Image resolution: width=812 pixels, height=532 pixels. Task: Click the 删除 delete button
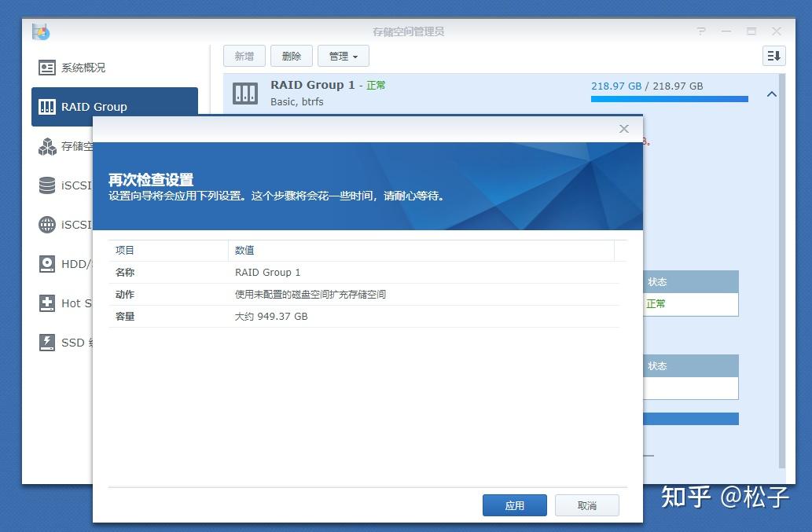pos(291,56)
